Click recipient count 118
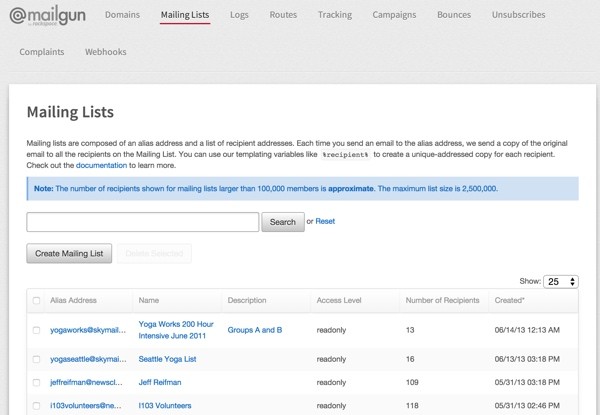 [x=412, y=406]
